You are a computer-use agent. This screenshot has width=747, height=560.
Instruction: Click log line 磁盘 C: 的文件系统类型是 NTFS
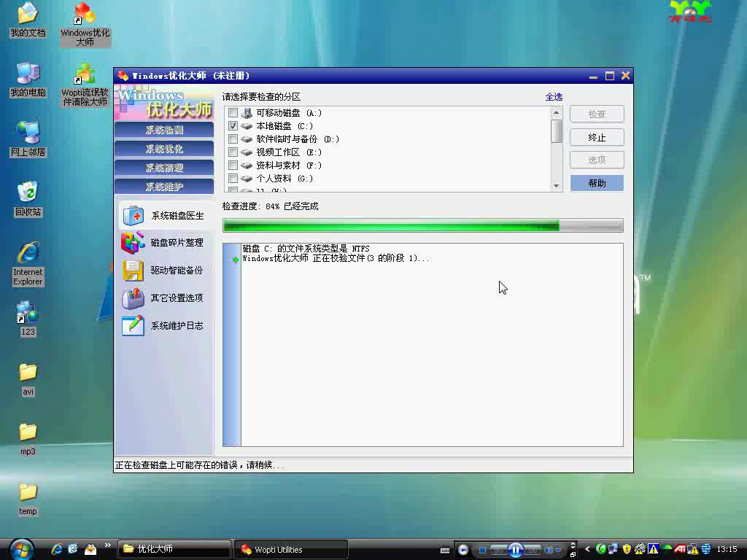pos(306,249)
